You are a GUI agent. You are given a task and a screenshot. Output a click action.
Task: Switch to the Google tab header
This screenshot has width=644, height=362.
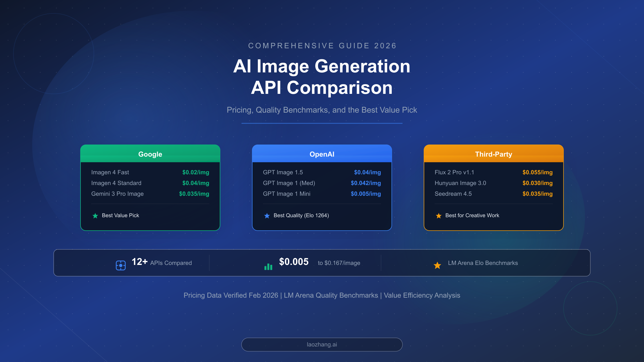tap(150, 154)
